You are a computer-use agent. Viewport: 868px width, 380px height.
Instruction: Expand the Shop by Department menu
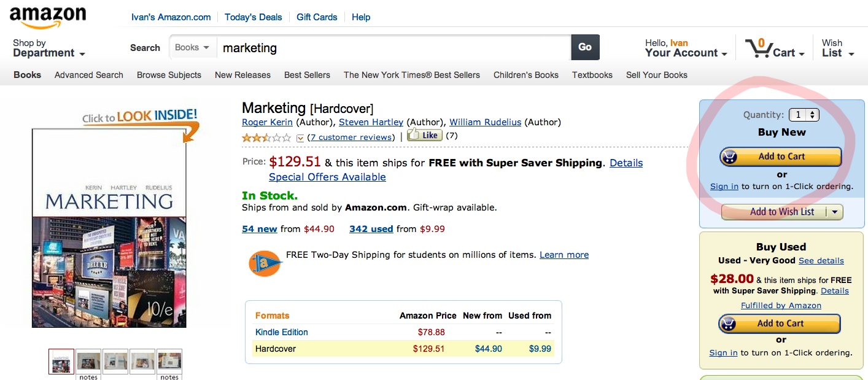coord(48,48)
